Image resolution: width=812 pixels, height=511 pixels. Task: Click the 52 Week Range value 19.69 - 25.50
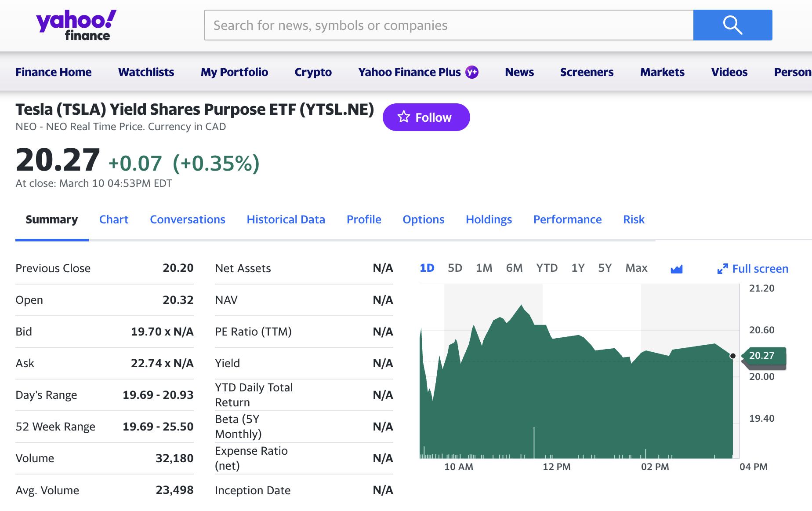(x=158, y=427)
